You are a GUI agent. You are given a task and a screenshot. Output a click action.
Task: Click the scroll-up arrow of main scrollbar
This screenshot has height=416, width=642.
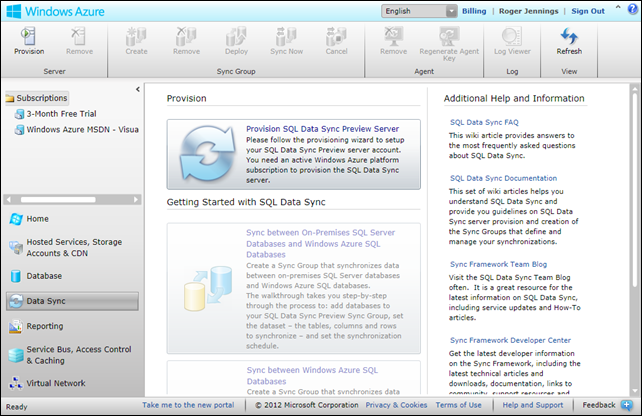(x=634, y=88)
